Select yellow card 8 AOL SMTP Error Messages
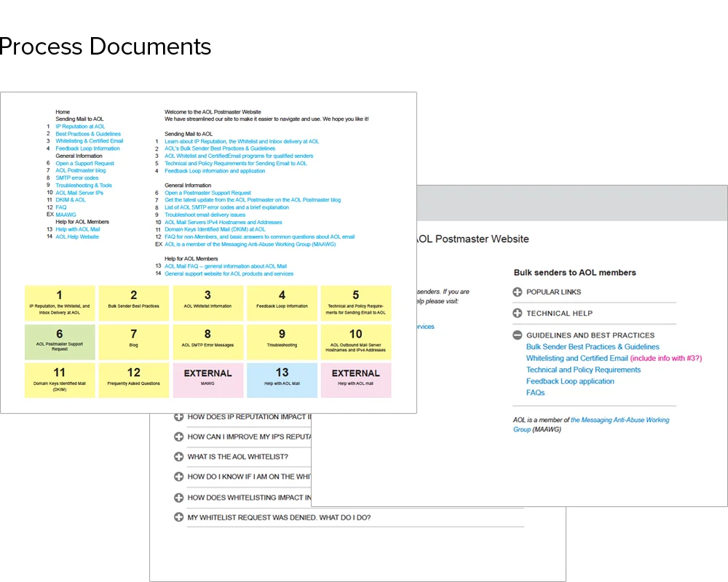This screenshot has width=728, height=582. pyautogui.click(x=208, y=342)
